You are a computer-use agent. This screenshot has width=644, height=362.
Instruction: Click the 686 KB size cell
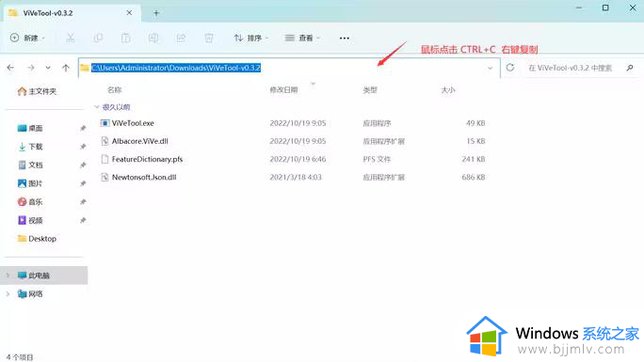pyautogui.click(x=474, y=177)
